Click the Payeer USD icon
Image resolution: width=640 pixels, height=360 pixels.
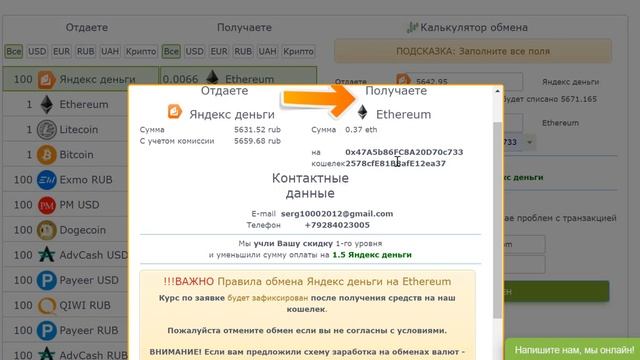47,280
